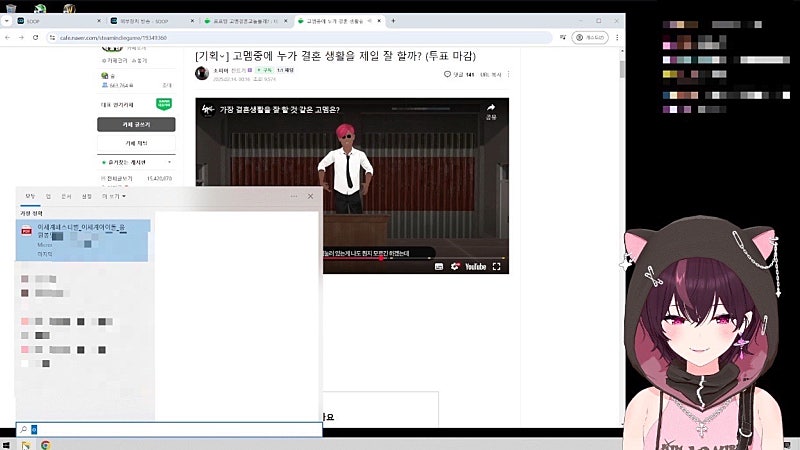Image resolution: width=800 pixels, height=450 pixels.
Task: Enter fullscreen on the embedded video
Action: point(496,267)
